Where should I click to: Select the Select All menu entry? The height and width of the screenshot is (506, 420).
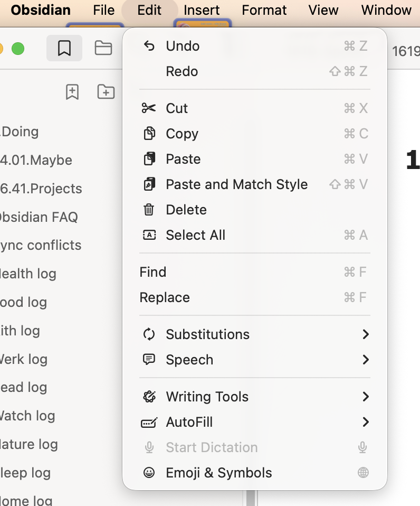[195, 235]
